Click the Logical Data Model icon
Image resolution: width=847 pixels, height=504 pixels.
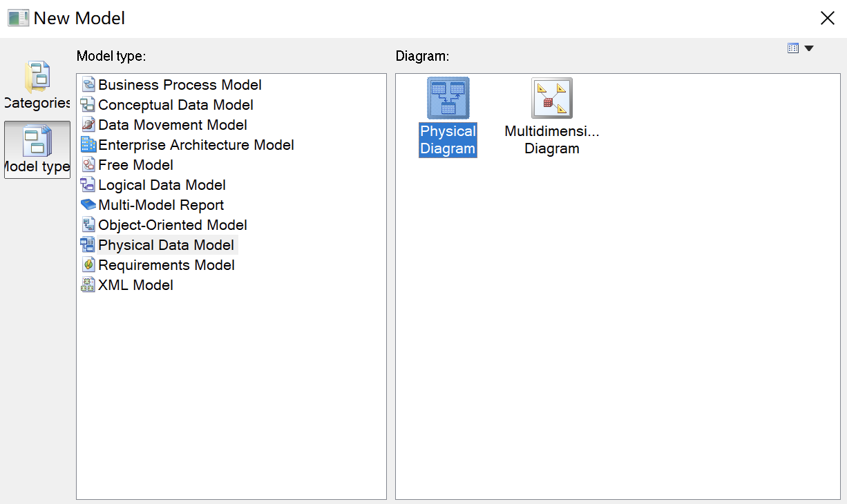point(88,185)
